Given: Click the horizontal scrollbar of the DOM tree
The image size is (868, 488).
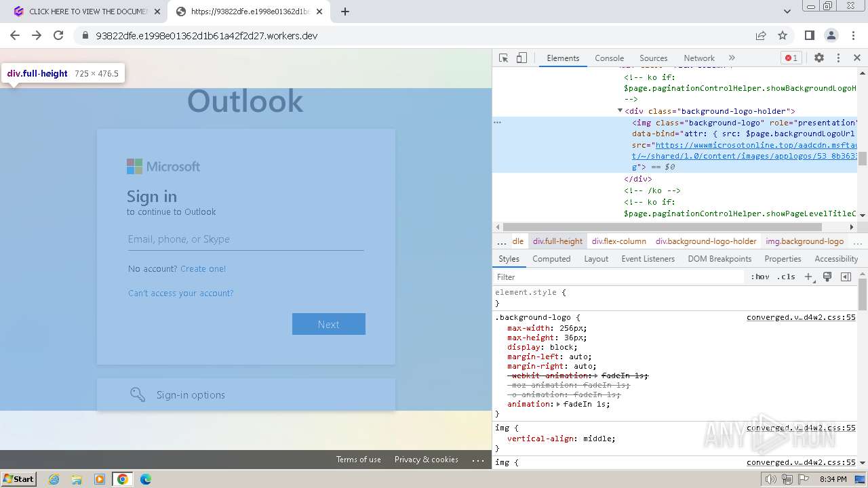Looking at the screenshot, I should [x=662, y=227].
